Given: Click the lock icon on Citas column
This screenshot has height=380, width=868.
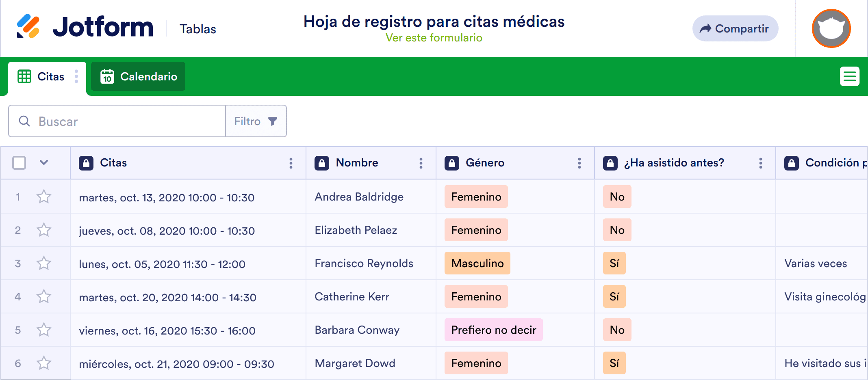Looking at the screenshot, I should click(x=86, y=163).
